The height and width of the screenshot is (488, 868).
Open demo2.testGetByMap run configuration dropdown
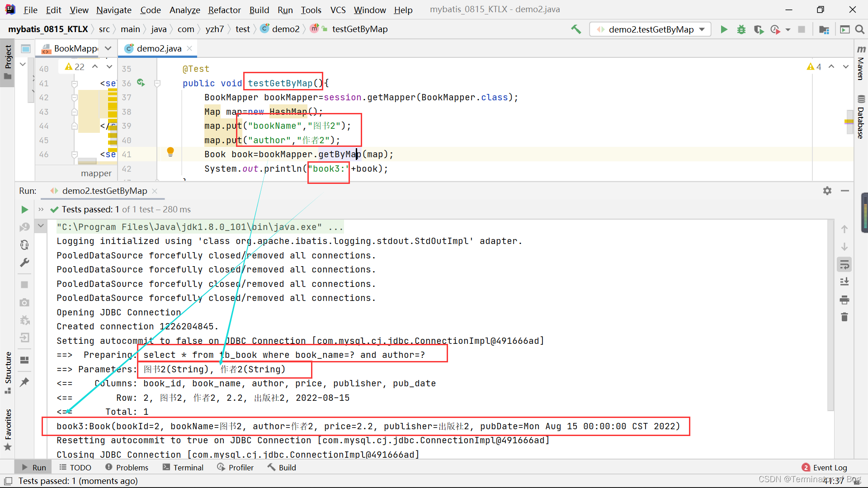point(651,29)
